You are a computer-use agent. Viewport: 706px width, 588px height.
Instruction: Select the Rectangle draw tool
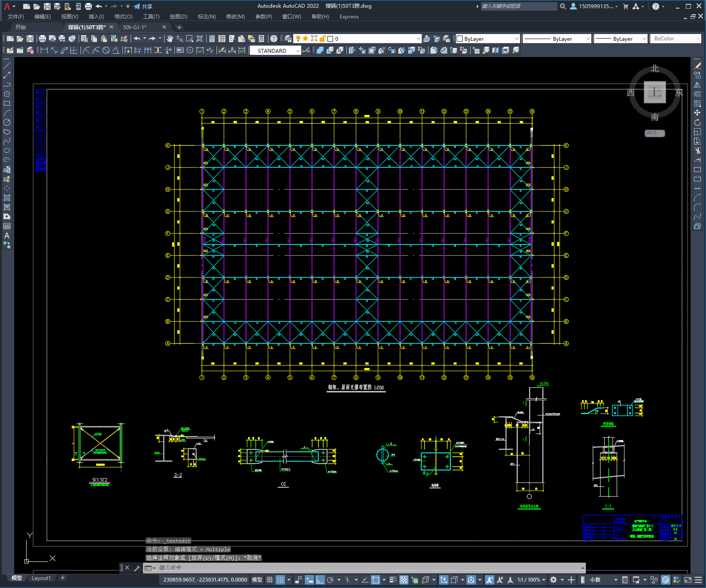[7, 103]
